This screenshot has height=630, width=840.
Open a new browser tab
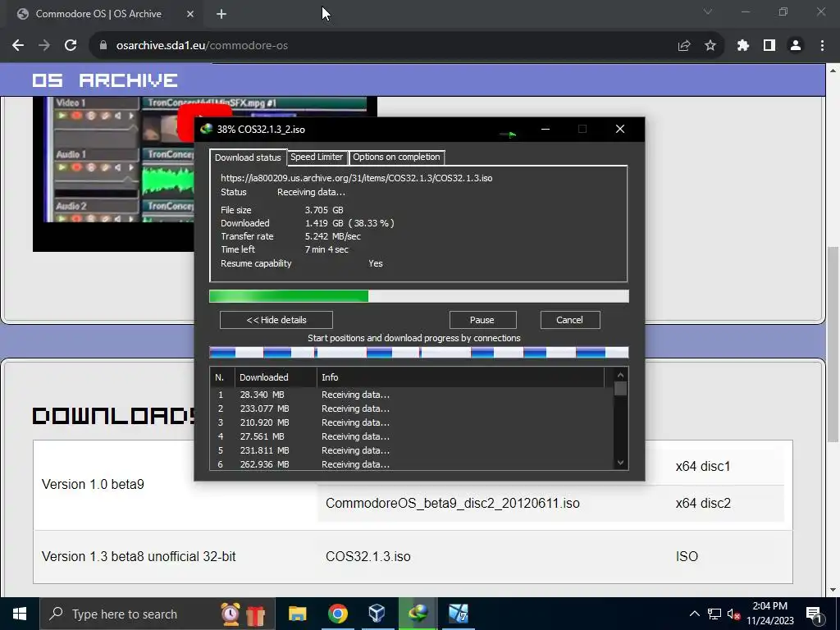221,14
